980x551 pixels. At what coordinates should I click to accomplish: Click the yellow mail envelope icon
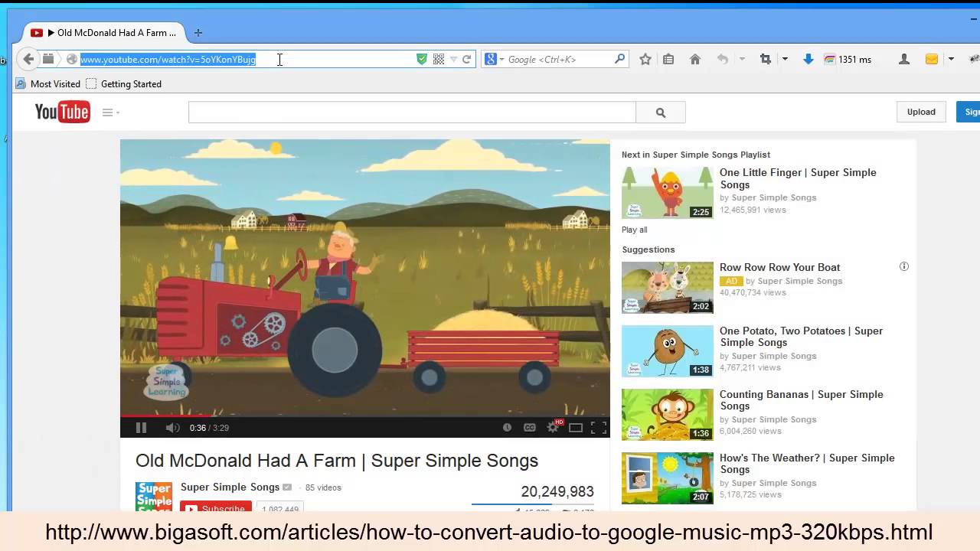point(932,59)
